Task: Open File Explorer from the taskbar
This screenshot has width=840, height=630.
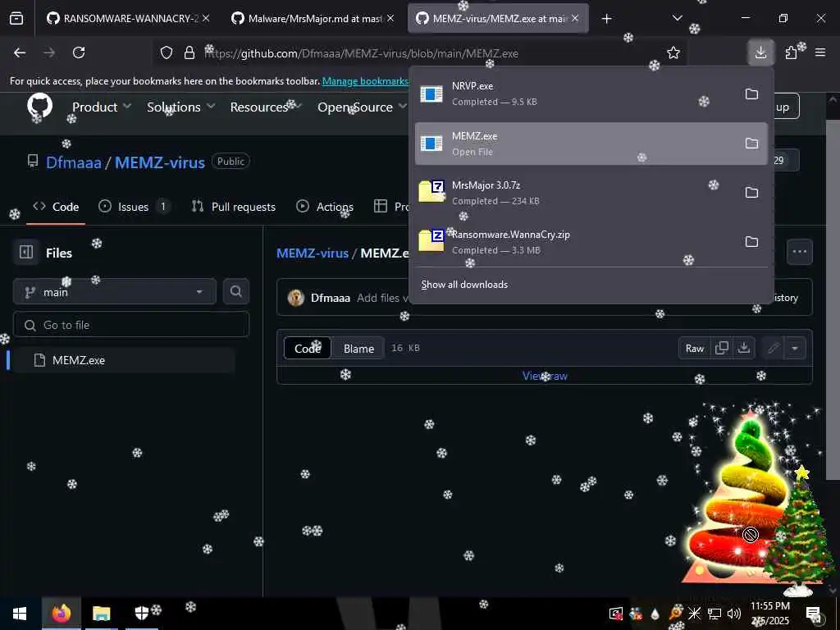Action: pos(101,614)
